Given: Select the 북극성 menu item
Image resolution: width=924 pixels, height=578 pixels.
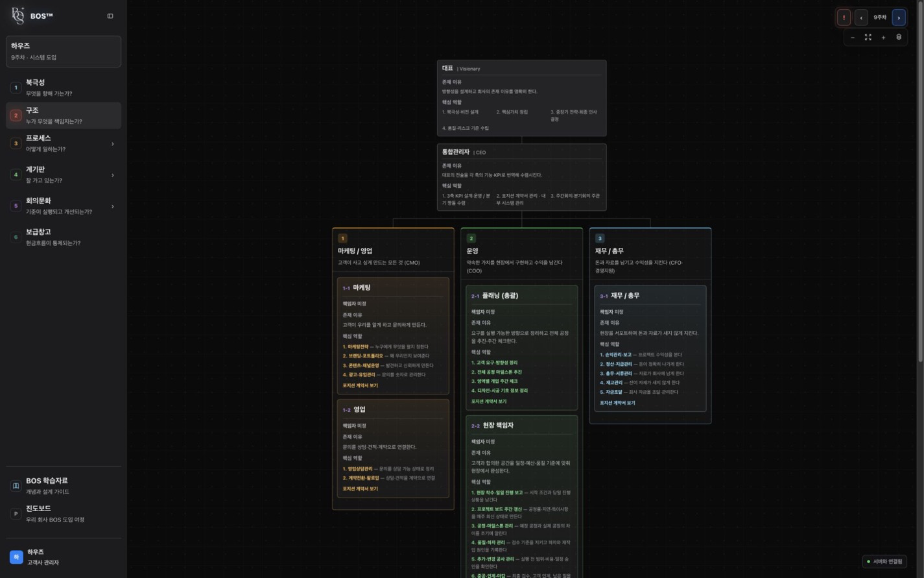Looking at the screenshot, I should click(64, 88).
